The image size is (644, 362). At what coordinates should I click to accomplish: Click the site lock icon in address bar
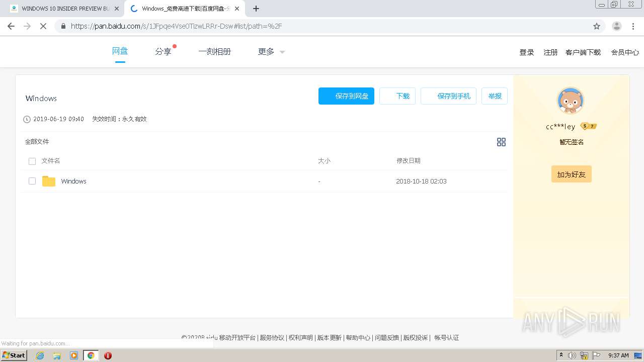(63, 26)
